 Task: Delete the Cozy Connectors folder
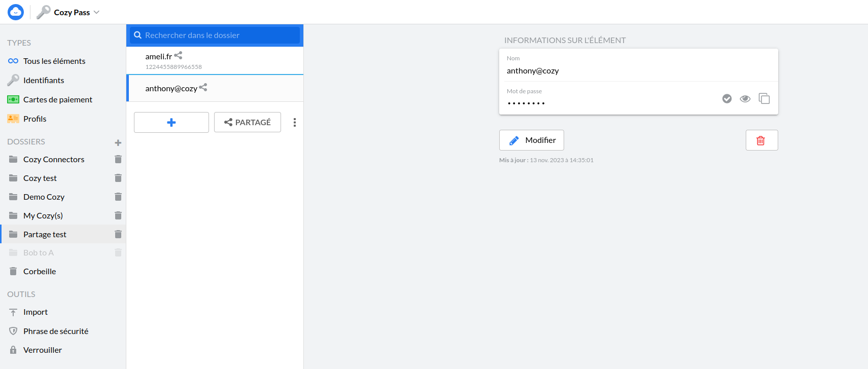pos(118,159)
